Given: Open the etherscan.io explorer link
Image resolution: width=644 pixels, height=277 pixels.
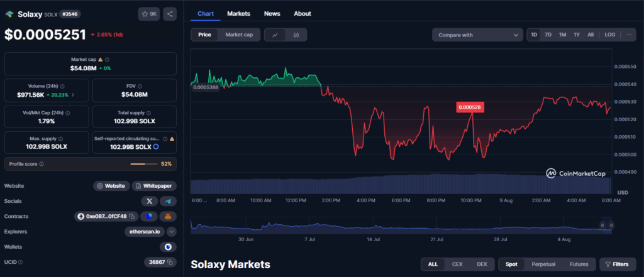Looking at the screenshot, I should [145, 231].
